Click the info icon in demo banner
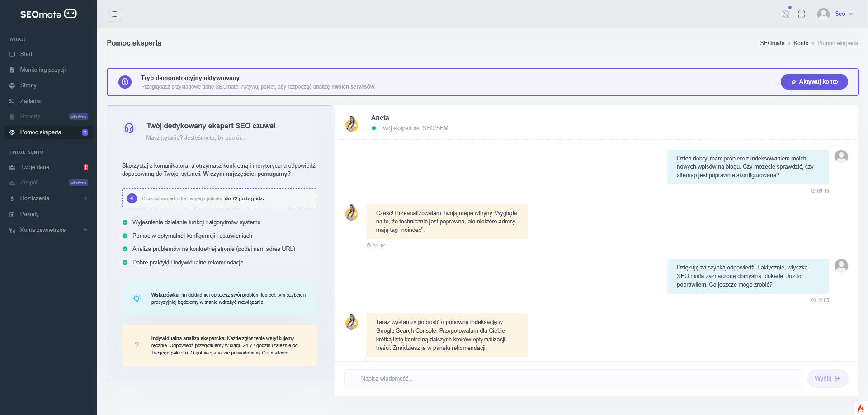The image size is (868, 415). coord(125,82)
